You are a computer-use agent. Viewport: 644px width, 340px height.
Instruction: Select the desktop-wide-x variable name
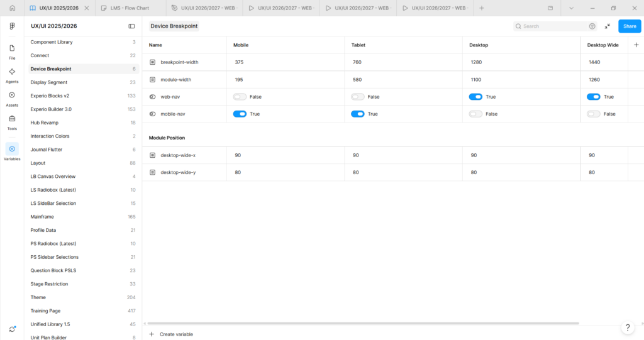[x=178, y=155]
